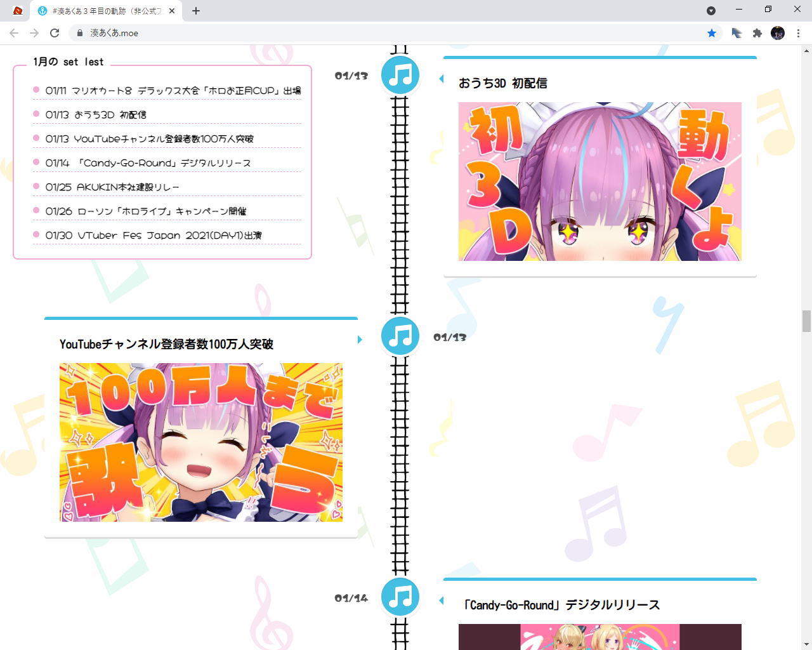Open the Extensions puzzle icon
Image resolution: width=812 pixels, height=650 pixels.
click(757, 33)
